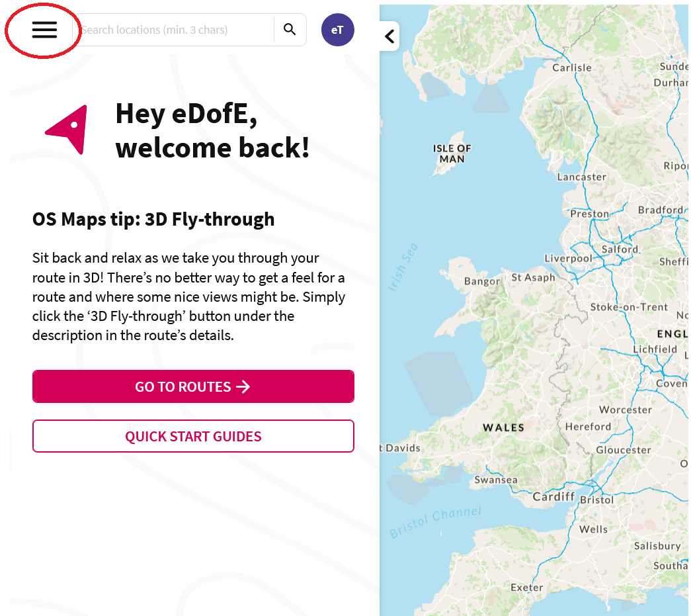Open the eT account avatar menu
The width and height of the screenshot is (691, 616).
point(337,29)
